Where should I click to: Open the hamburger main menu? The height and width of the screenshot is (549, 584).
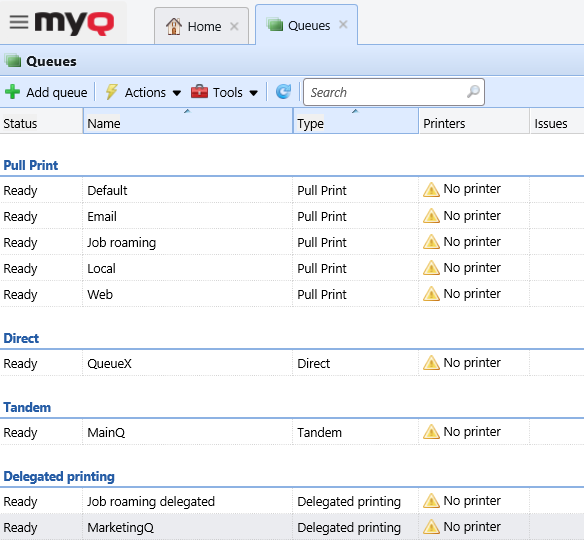pyautogui.click(x=19, y=22)
